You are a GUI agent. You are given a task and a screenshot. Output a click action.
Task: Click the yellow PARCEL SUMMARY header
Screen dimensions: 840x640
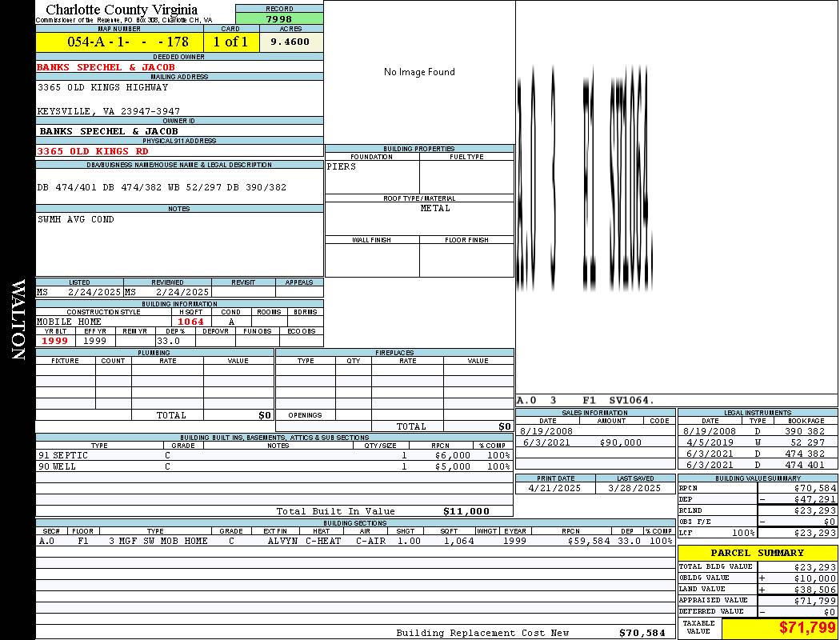pos(757,553)
